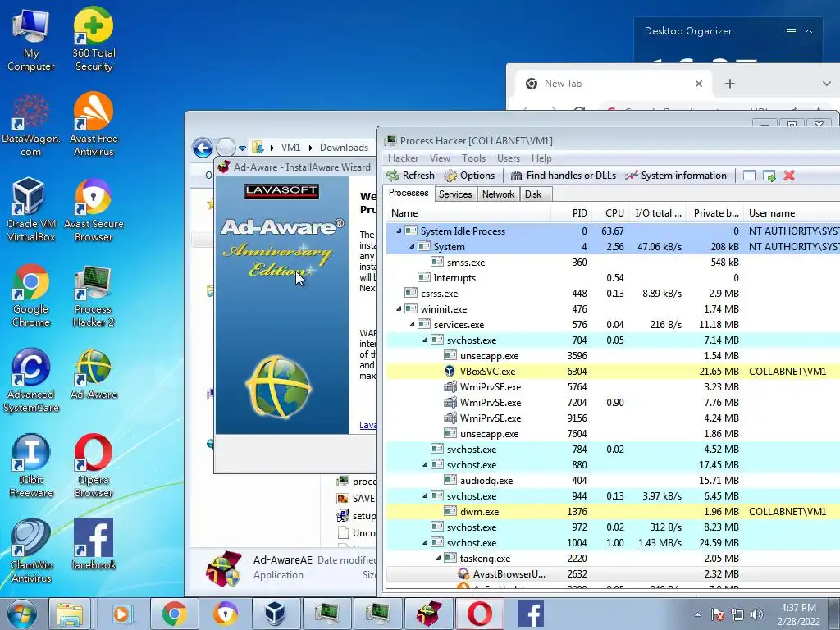Open DataWagon.com desktop shortcut
This screenshot has width=840, height=630.
(30, 126)
